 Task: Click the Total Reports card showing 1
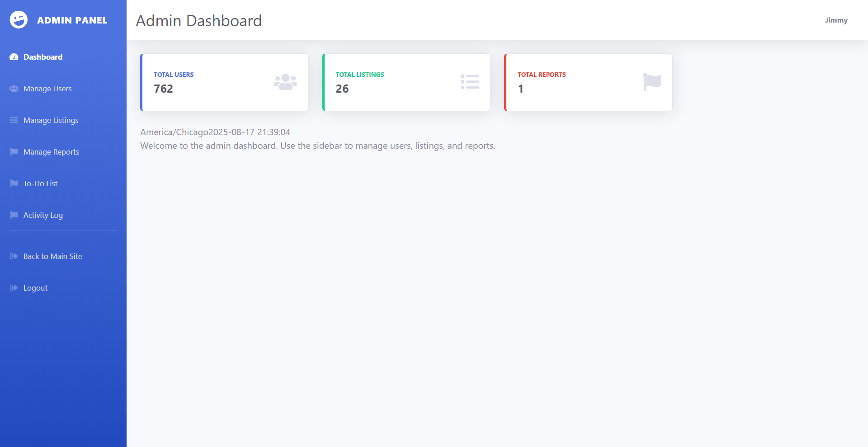[588, 82]
